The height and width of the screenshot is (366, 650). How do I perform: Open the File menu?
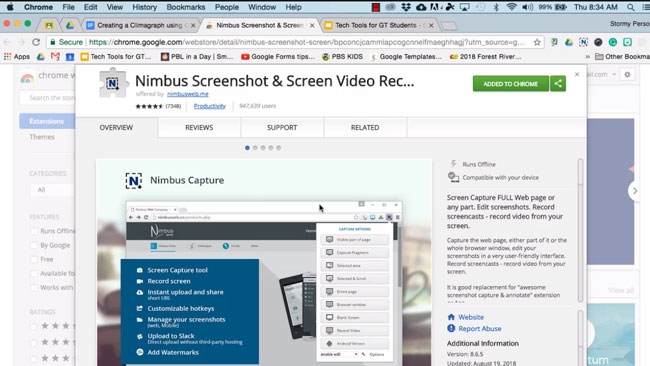pyautogui.click(x=68, y=7)
